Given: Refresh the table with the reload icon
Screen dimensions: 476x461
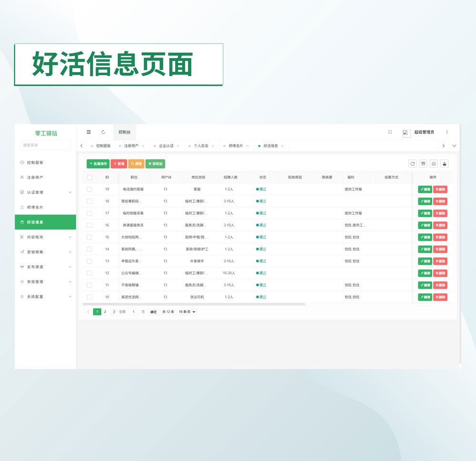Looking at the screenshot, I should pos(412,164).
